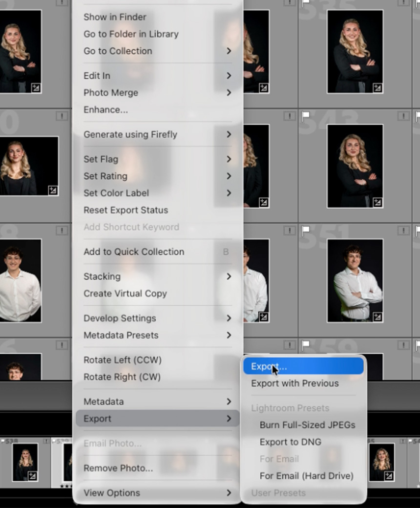This screenshot has height=508, width=420.
Task: Click the highlighted Export parent menu item
Action: point(158,419)
